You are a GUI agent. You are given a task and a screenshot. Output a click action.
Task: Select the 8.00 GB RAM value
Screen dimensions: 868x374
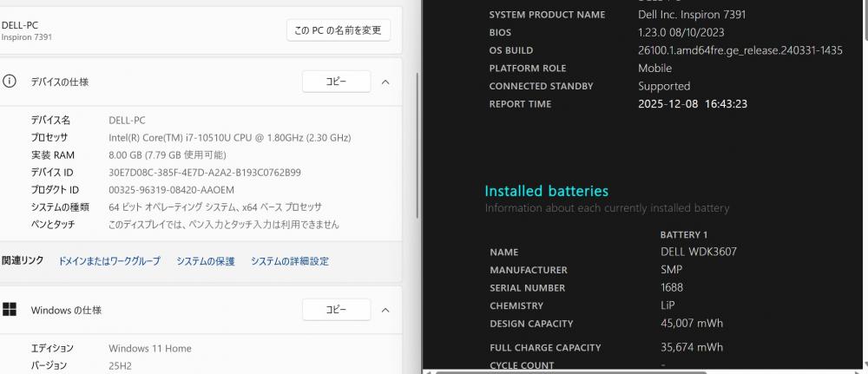168,155
